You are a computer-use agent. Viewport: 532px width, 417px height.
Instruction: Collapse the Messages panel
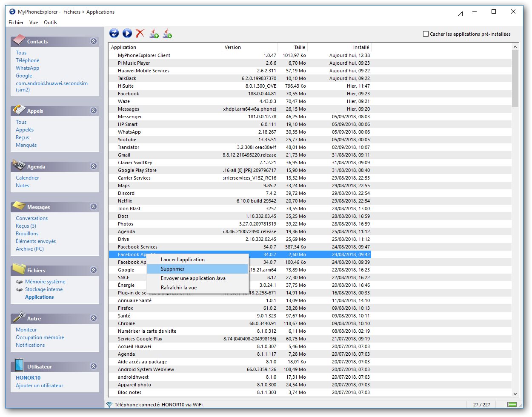93,207
